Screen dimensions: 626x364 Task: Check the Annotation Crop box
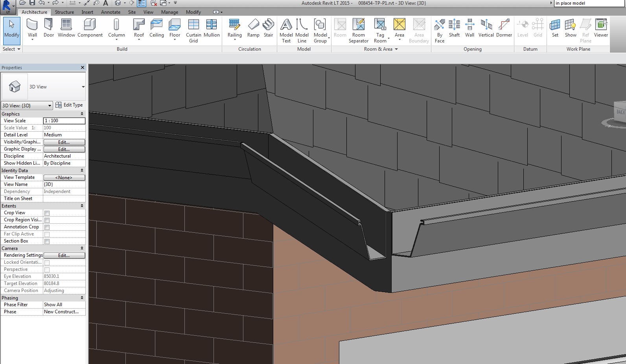pyautogui.click(x=47, y=227)
